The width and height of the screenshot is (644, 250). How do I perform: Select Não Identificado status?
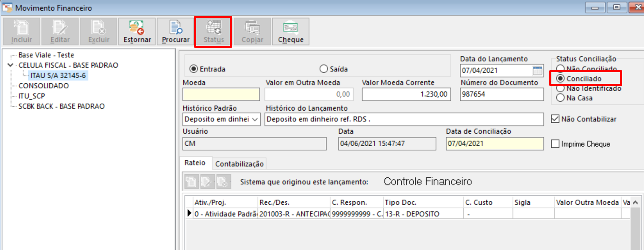[x=589, y=88]
